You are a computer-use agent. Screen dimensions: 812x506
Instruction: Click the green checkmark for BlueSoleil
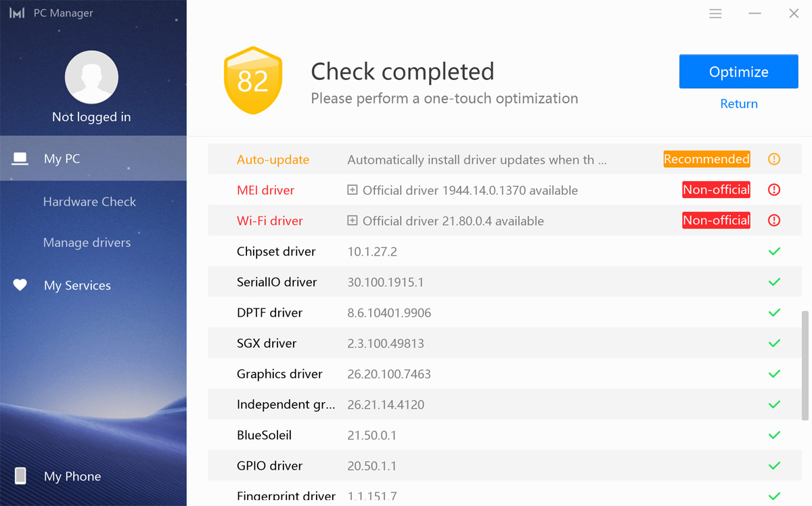(775, 435)
